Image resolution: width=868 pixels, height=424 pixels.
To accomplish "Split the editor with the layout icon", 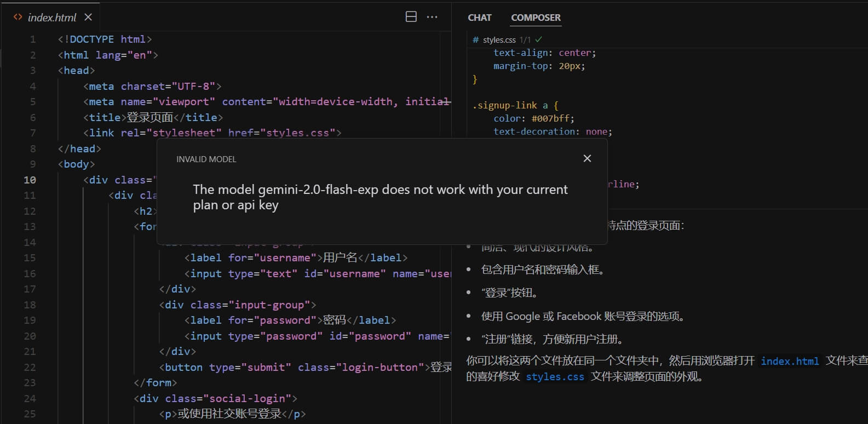I will coord(411,17).
